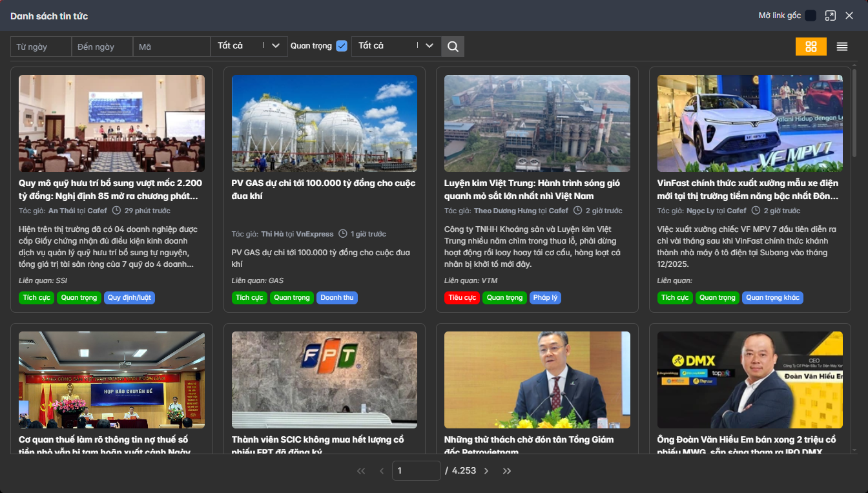Open the VinFast VF MPV 7 car image

pyautogui.click(x=750, y=123)
